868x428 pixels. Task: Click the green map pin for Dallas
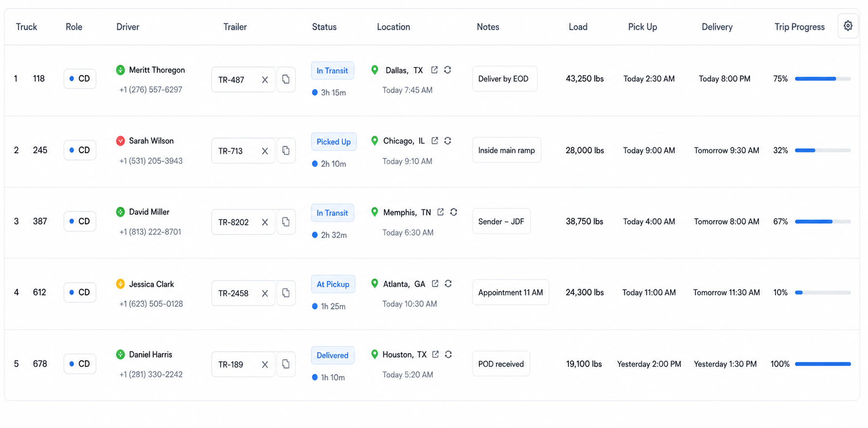[374, 70]
